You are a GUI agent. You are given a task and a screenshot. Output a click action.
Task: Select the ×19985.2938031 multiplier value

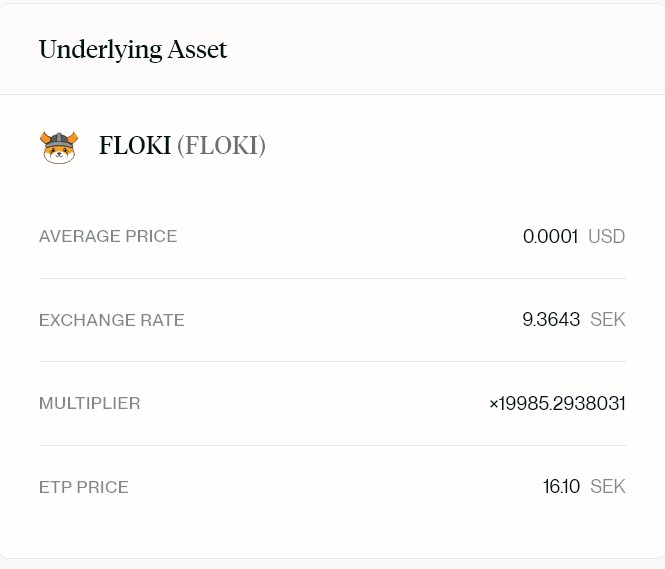pos(557,404)
